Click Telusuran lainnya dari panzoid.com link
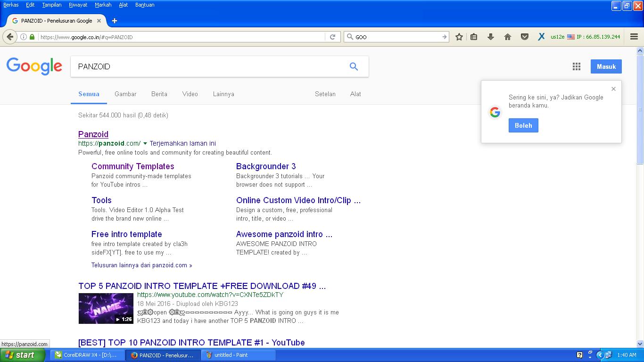This screenshot has width=644, height=362. coord(142,265)
